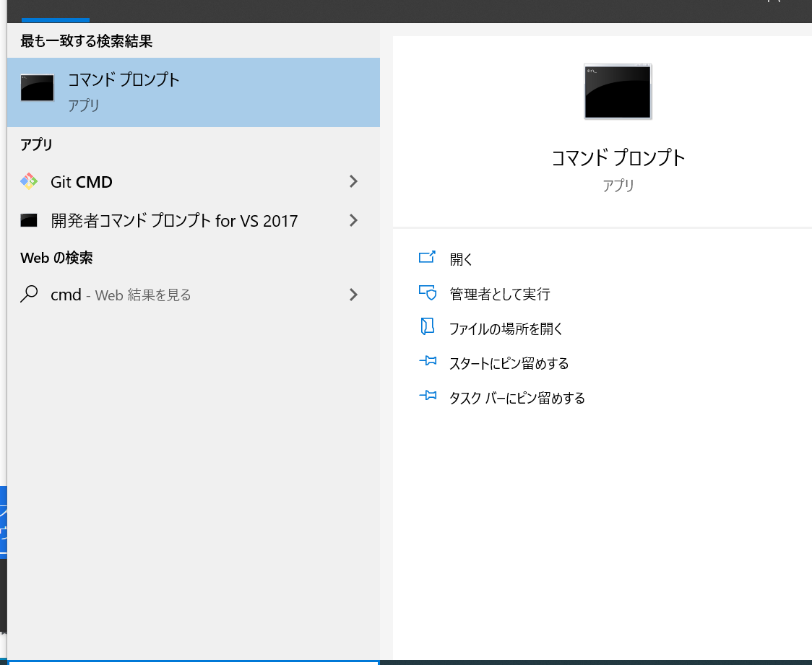The height and width of the screenshot is (665, 812).
Task: Click the タスク バーにピン留めする pin icon
Action: [428, 396]
